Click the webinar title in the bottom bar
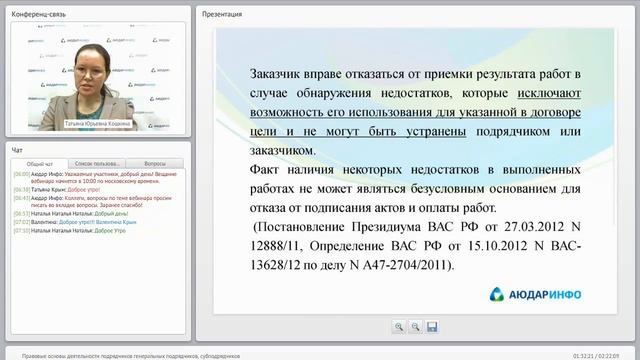 click(131, 356)
